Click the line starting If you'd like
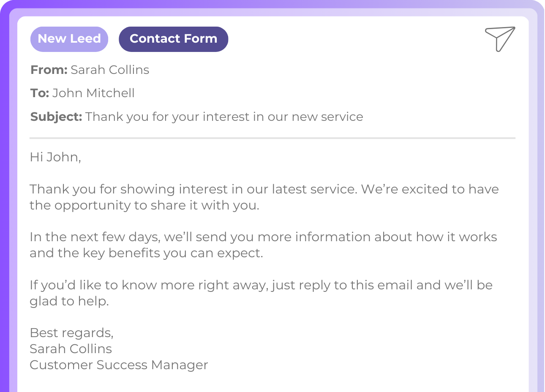 pos(261,285)
